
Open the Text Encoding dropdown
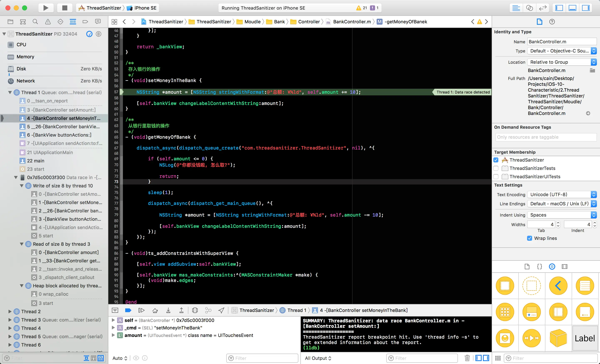pos(562,194)
